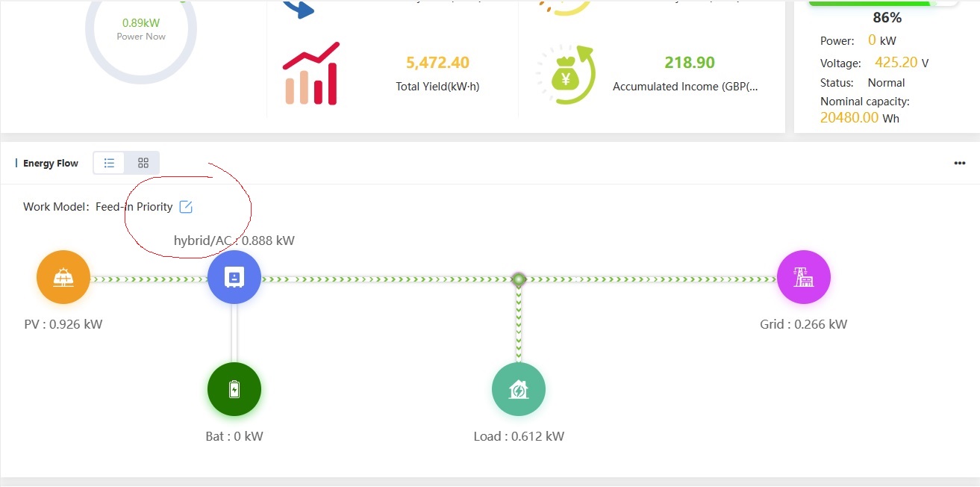Click the Grid : 0.266 kW label
The height and width of the screenshot is (487, 980).
(803, 324)
